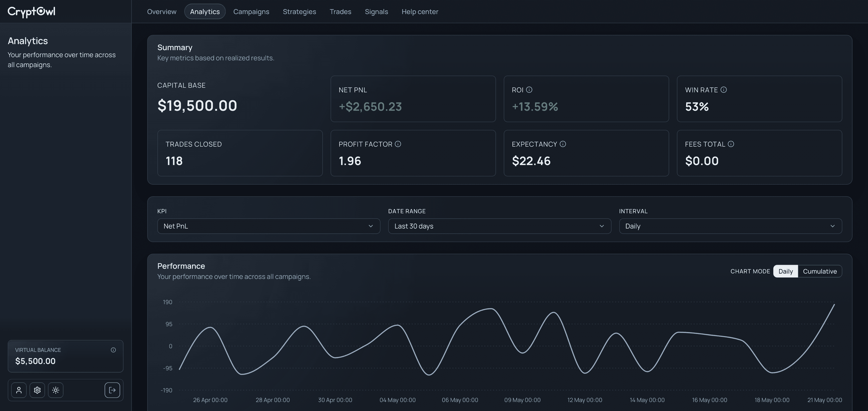The height and width of the screenshot is (411, 868).
Task: Click the 1.96 profit factor value
Action: [x=350, y=161]
